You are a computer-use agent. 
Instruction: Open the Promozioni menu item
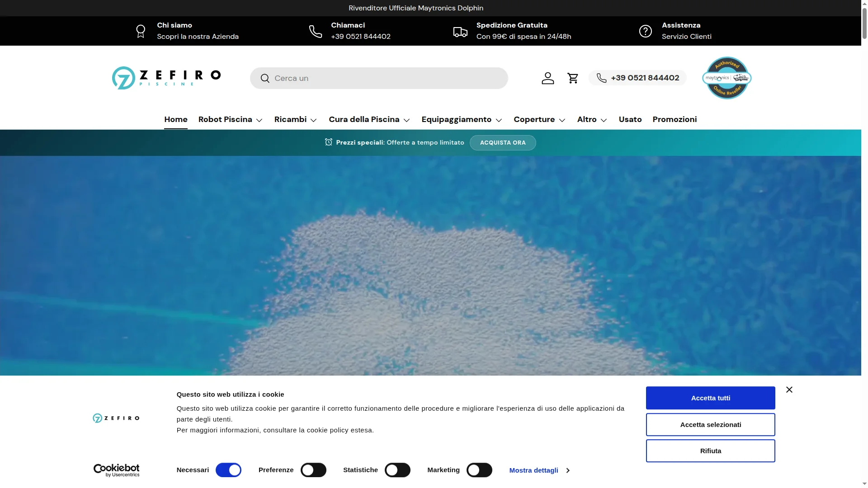point(675,120)
